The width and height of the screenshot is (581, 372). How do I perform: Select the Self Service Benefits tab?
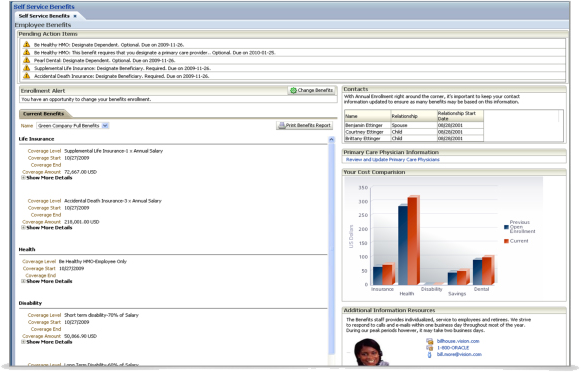point(44,16)
